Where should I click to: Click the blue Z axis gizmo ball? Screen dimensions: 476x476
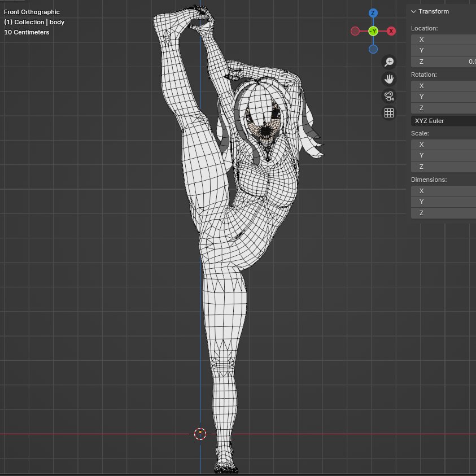pos(373,13)
